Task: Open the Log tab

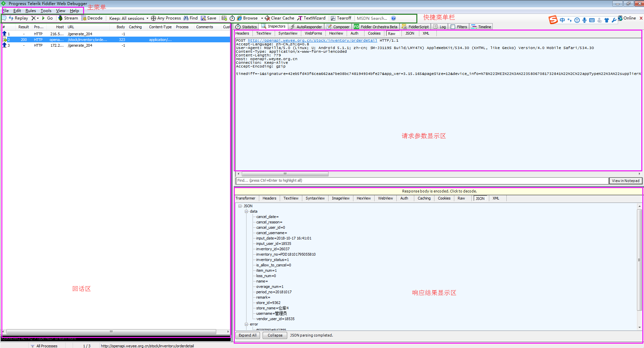Action: tap(440, 27)
